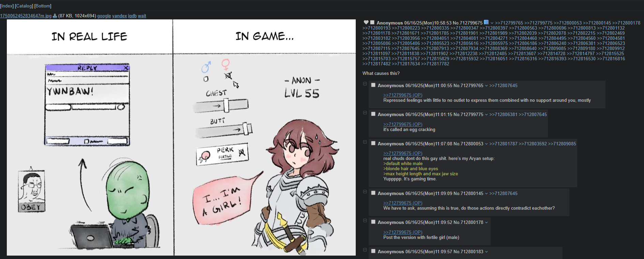Click backlink >>712807645 on post No.712800145
This screenshot has height=259, width=644.
click(503, 194)
